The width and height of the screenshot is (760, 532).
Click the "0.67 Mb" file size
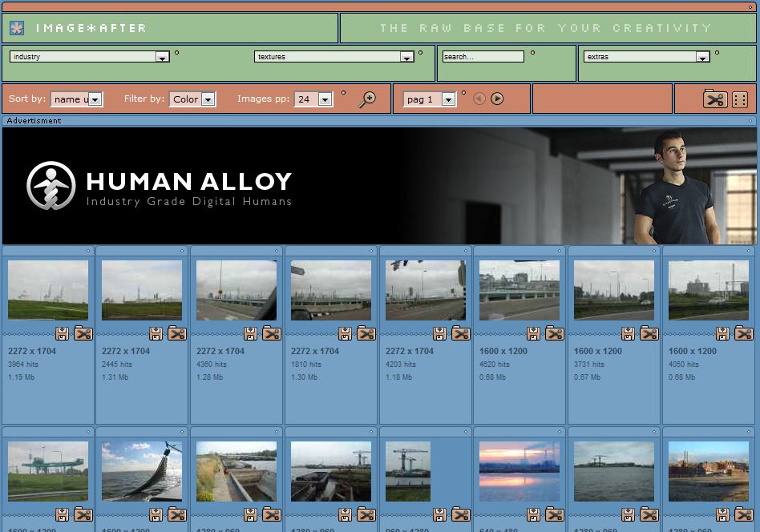point(587,377)
